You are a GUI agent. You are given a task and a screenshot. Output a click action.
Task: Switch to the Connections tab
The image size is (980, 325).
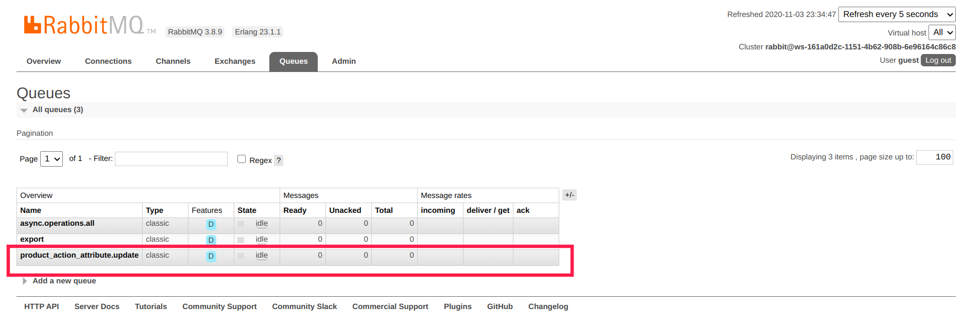click(x=108, y=61)
